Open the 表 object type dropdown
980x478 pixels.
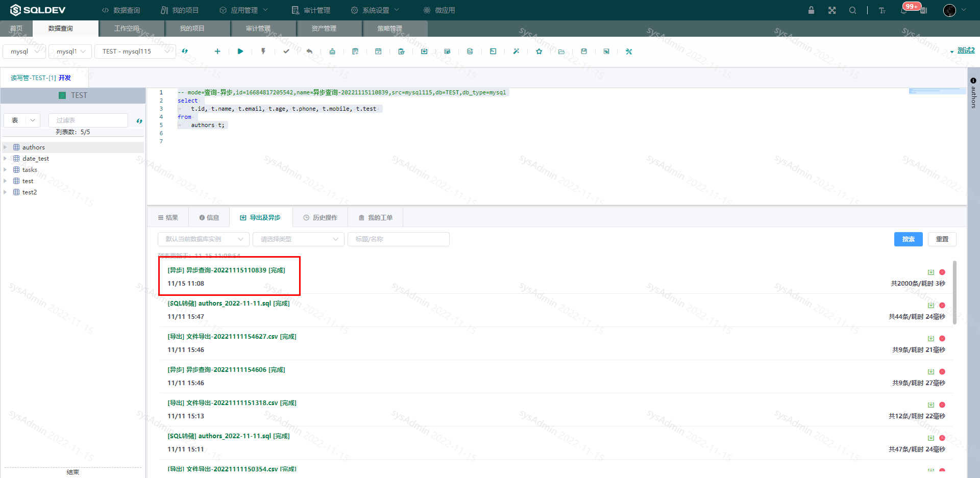pos(22,120)
